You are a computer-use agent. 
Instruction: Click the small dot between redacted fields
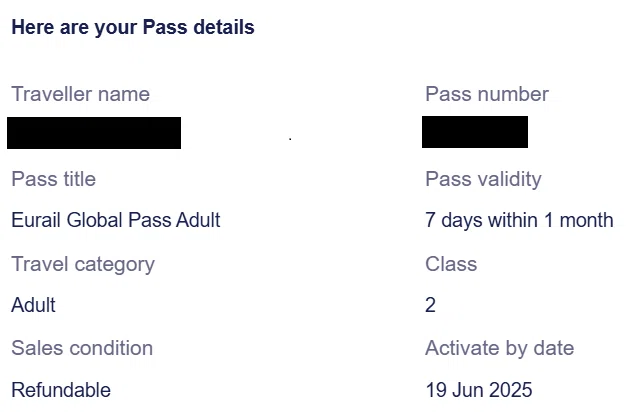290,139
